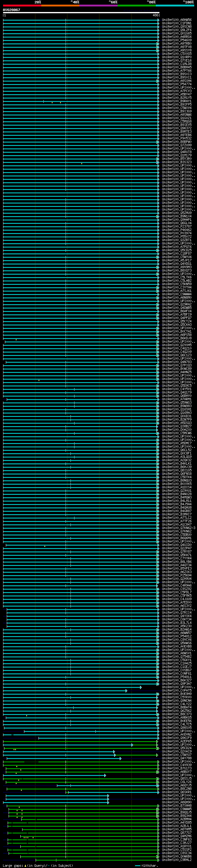Select hit label UniRef100_P54609
Viewport: 197px width, 868px height.
point(177,40)
